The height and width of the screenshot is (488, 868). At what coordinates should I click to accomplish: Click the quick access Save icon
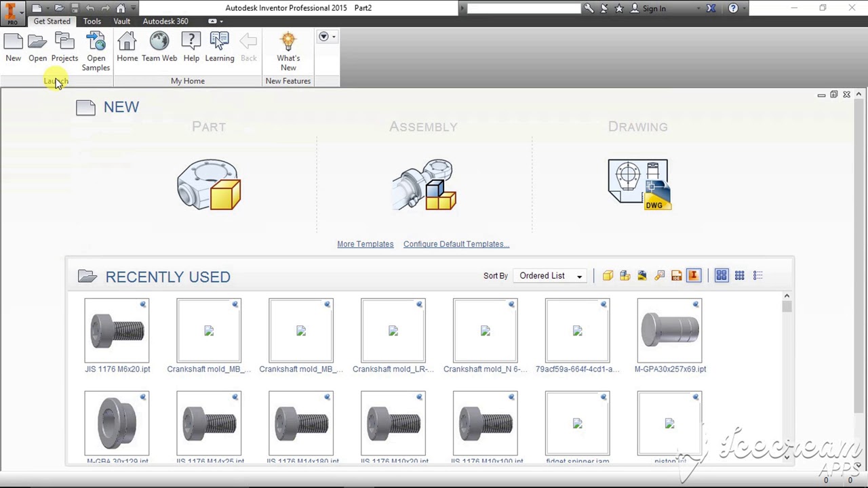pyautogui.click(x=75, y=8)
